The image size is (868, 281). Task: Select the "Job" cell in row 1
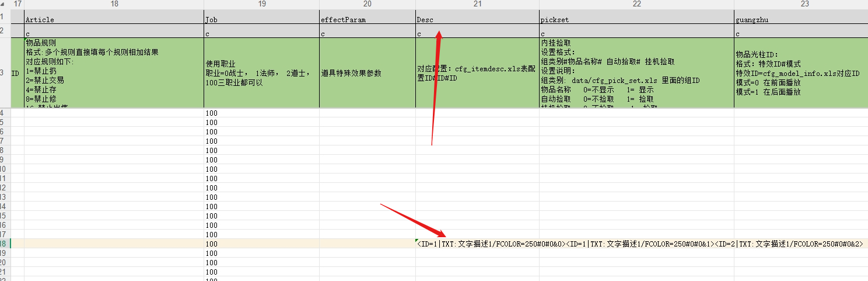pyautogui.click(x=261, y=19)
